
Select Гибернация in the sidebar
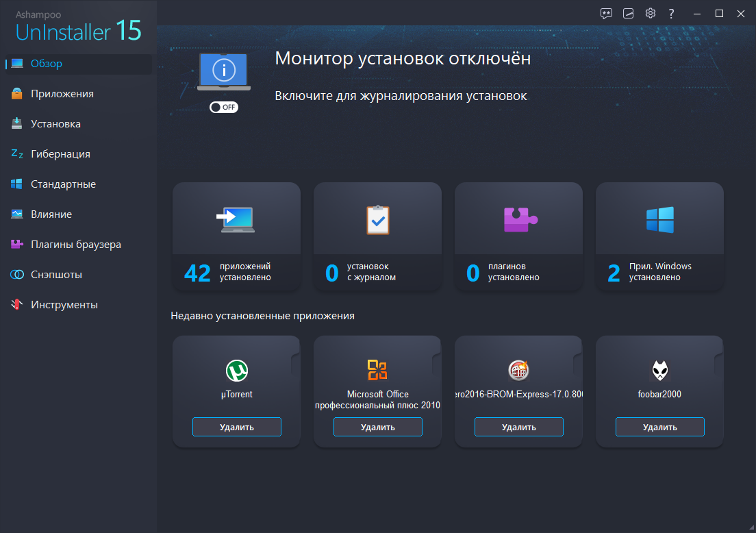[x=60, y=154]
